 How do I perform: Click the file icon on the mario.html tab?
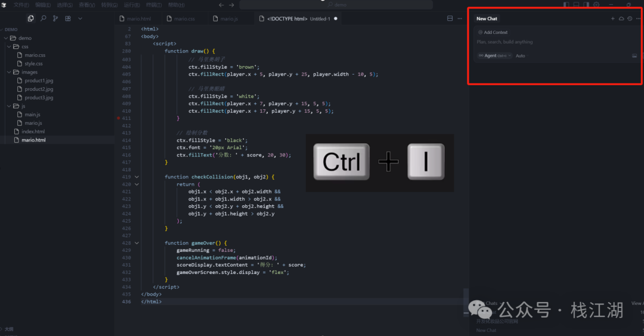122,19
